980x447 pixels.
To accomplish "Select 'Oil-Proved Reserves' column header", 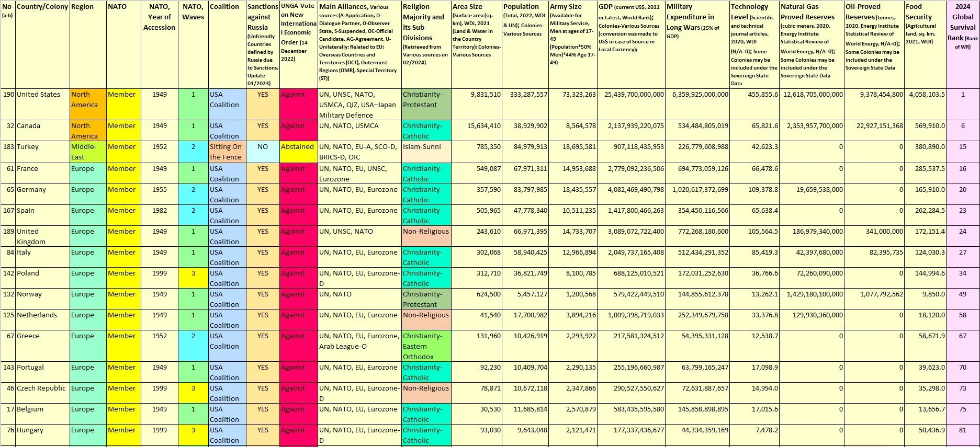I will [874, 44].
